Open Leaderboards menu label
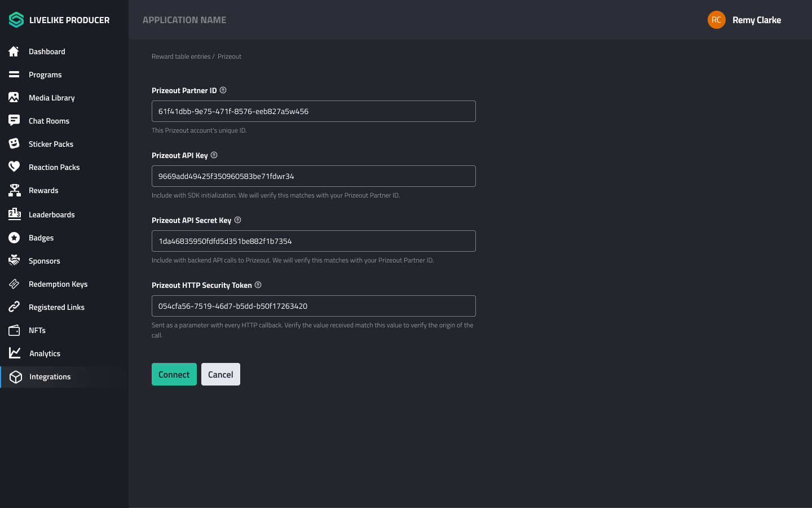The width and height of the screenshot is (812, 508). point(51,214)
